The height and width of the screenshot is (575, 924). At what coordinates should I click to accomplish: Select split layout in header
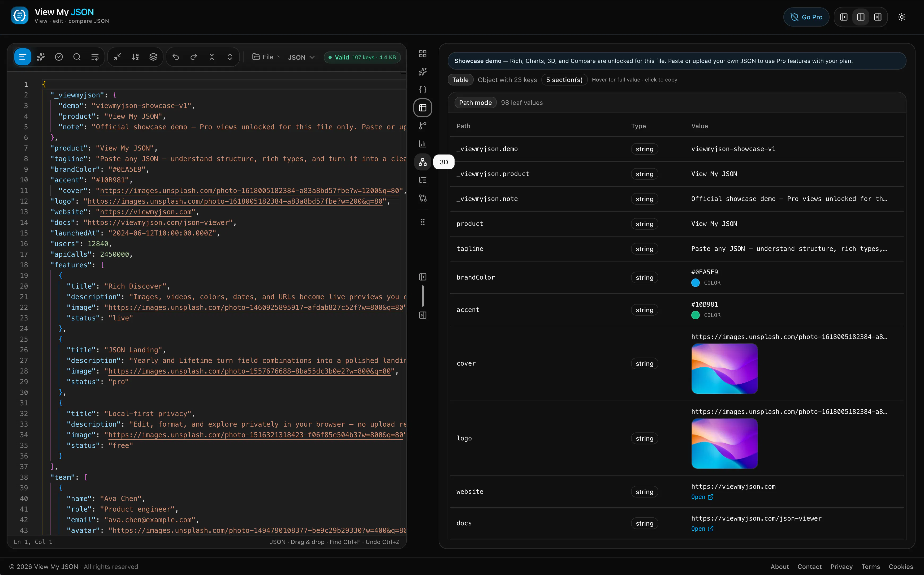861,17
